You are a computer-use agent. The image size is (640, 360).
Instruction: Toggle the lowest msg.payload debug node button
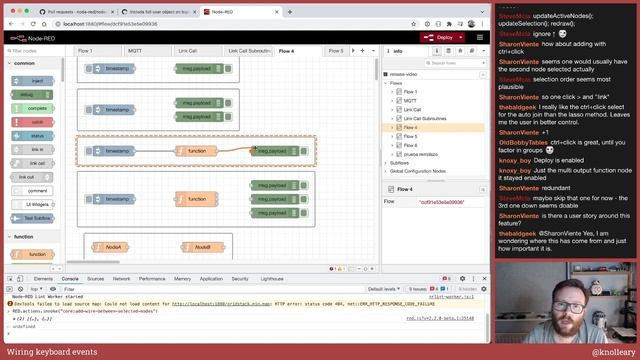coord(304,213)
